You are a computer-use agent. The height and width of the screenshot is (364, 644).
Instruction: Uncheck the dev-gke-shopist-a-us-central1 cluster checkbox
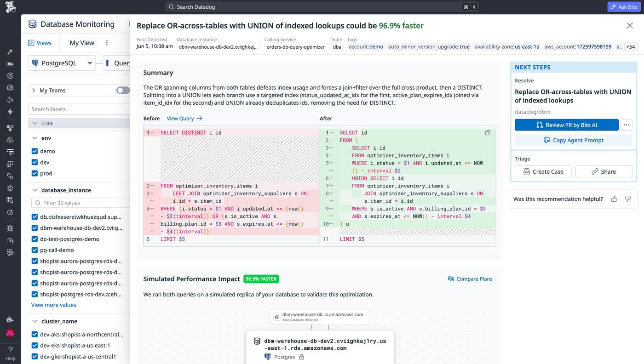pos(34,356)
